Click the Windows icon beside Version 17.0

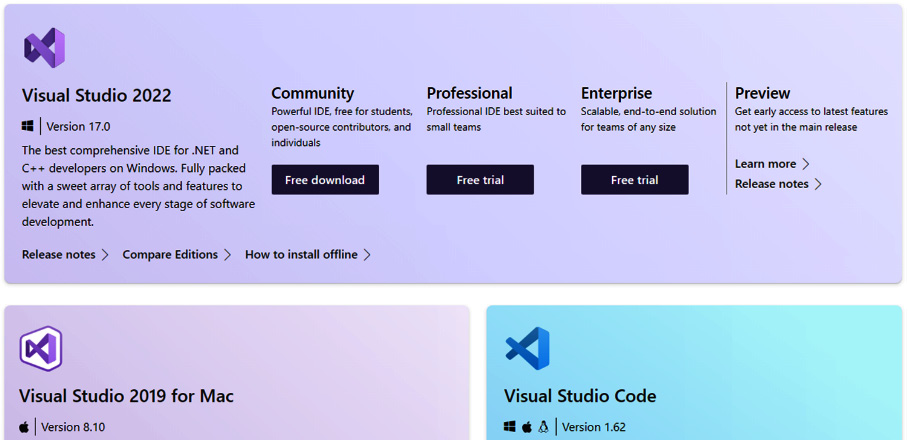click(x=27, y=126)
